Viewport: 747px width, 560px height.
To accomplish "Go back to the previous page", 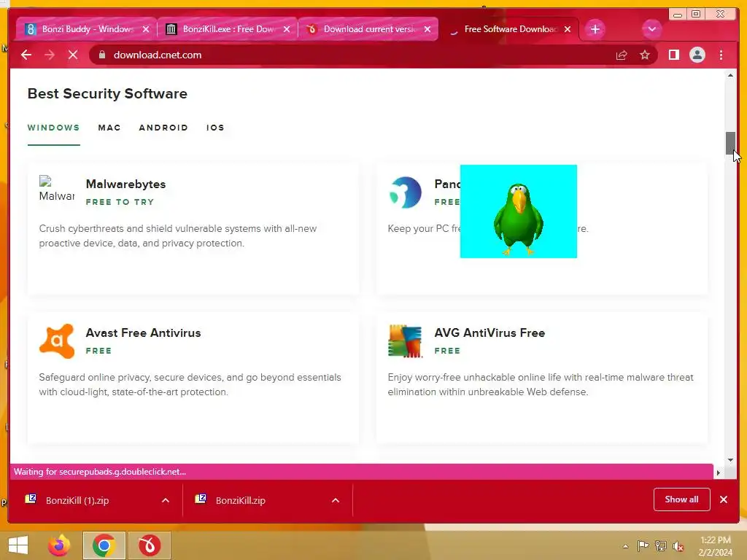I will tap(26, 55).
